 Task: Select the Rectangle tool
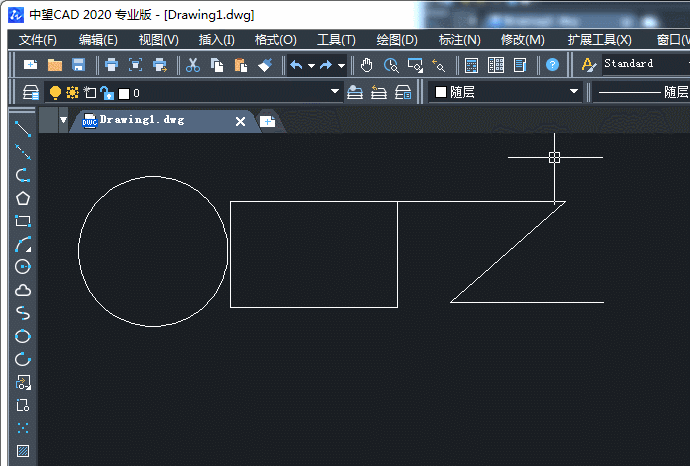pyautogui.click(x=23, y=221)
